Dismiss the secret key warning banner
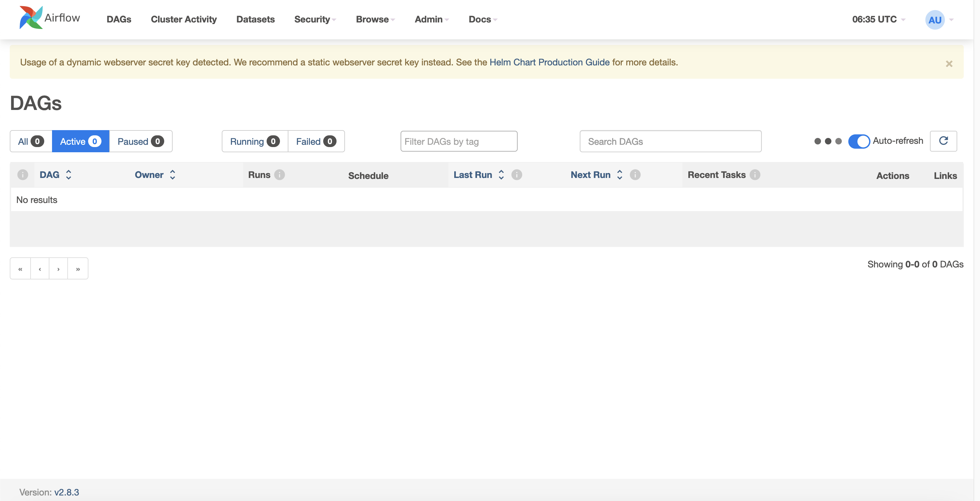The height and width of the screenshot is (501, 980). pyautogui.click(x=949, y=63)
